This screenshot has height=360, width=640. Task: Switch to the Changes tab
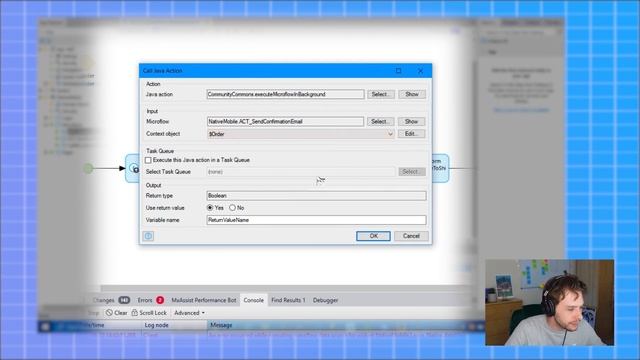[111, 300]
